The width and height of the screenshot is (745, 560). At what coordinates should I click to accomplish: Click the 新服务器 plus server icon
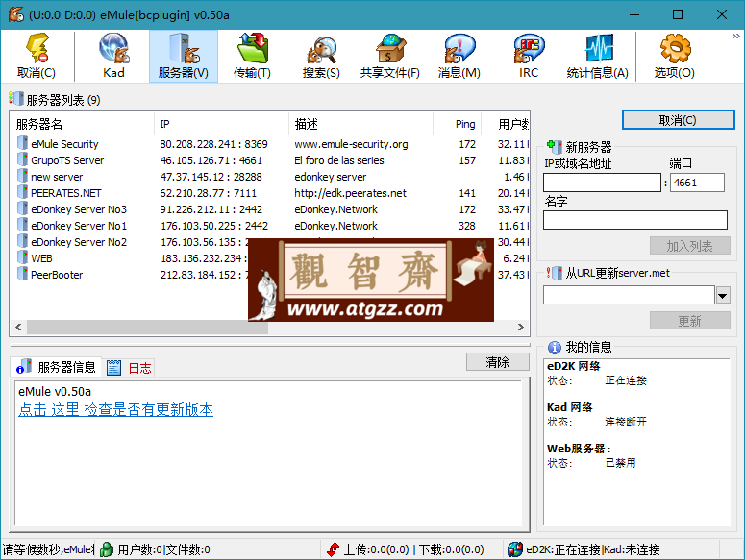(554, 147)
